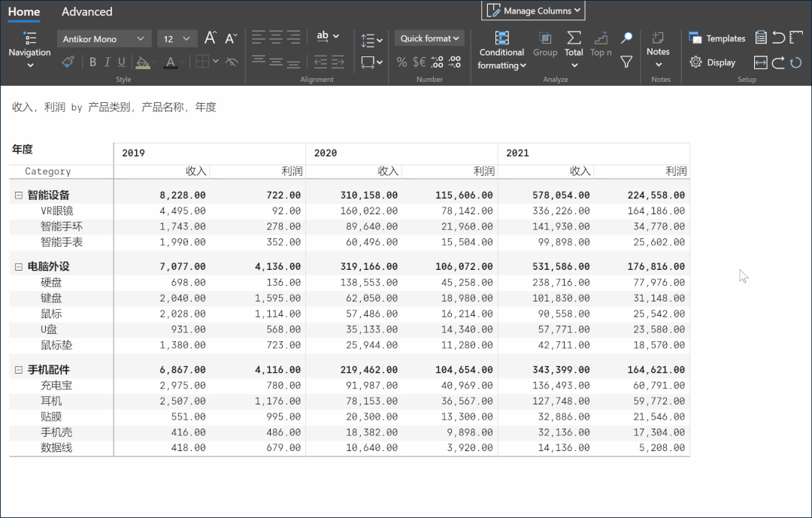
Task: Click cell value 578,054.00
Action: 561,195
